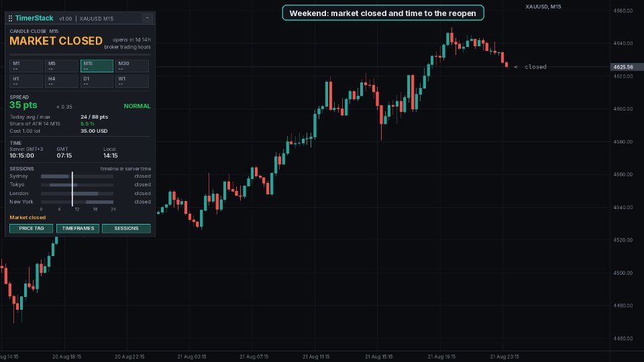Click the NORMAL spread status label

coord(137,107)
